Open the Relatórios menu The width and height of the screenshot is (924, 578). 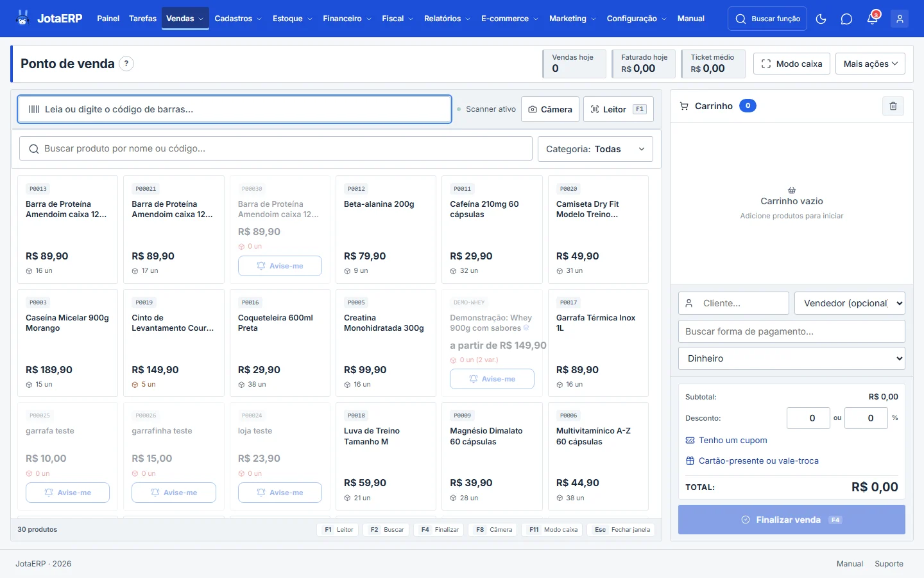click(447, 19)
